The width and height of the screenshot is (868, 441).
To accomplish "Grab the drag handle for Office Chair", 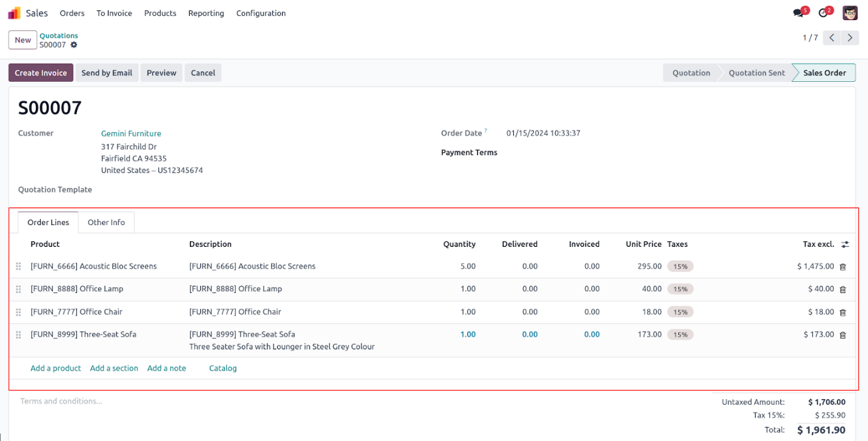I will point(18,312).
